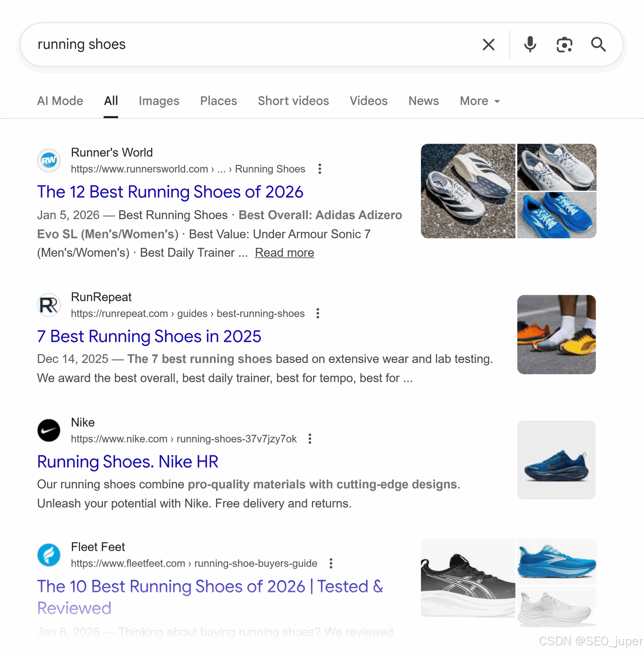
Task: Open 7 Best Running Shoes in 2025 link
Action: (x=149, y=336)
